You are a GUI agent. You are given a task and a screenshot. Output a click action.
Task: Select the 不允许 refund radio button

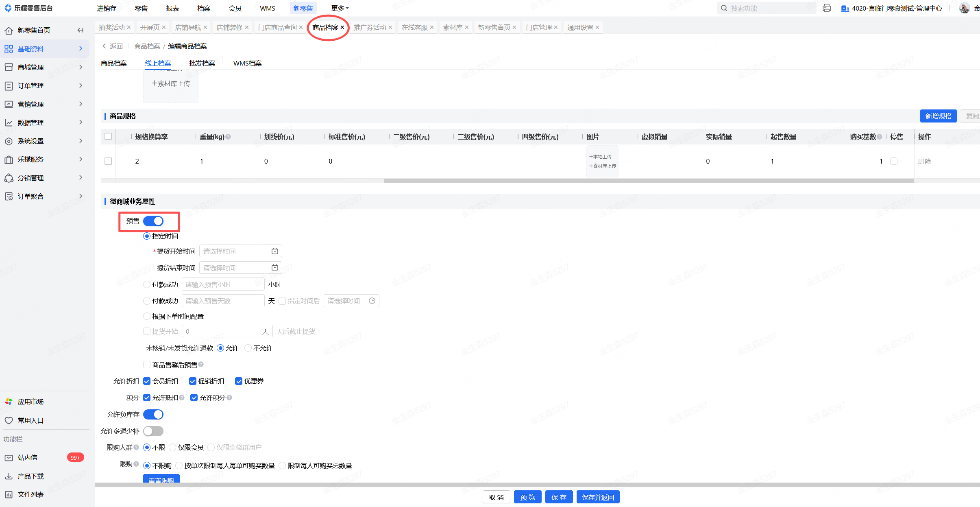click(x=248, y=348)
